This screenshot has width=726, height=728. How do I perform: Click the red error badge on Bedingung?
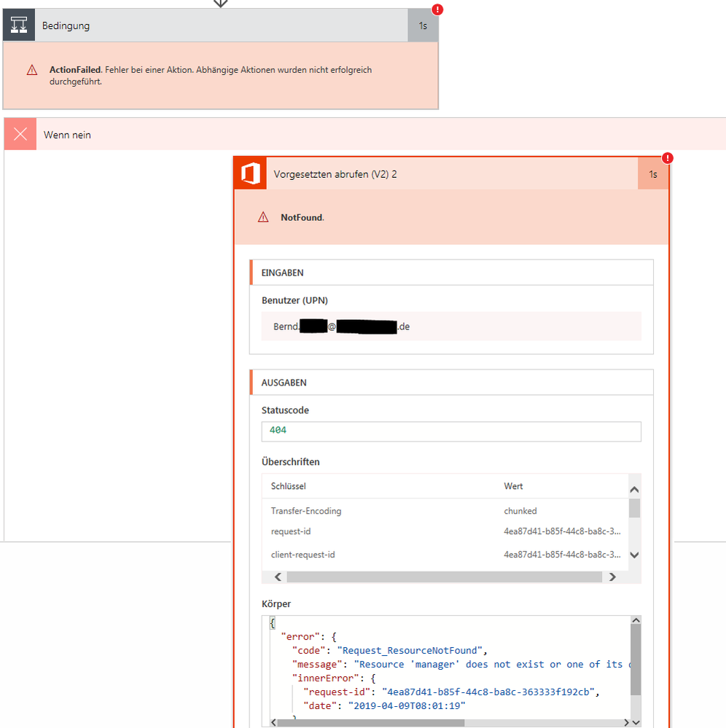point(437,9)
